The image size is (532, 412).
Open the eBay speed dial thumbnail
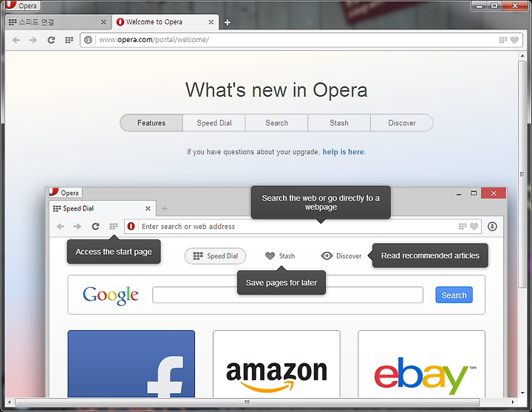[x=421, y=364]
